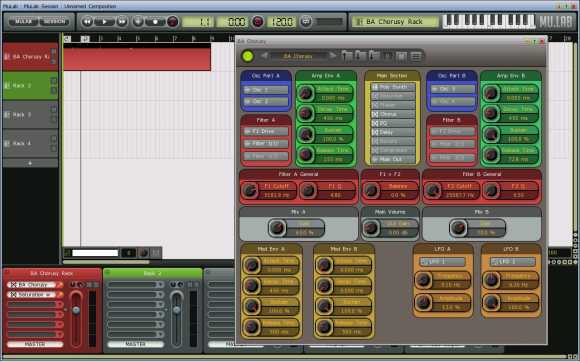Open arrow menu beside BA Chorusy slot

coord(61,285)
